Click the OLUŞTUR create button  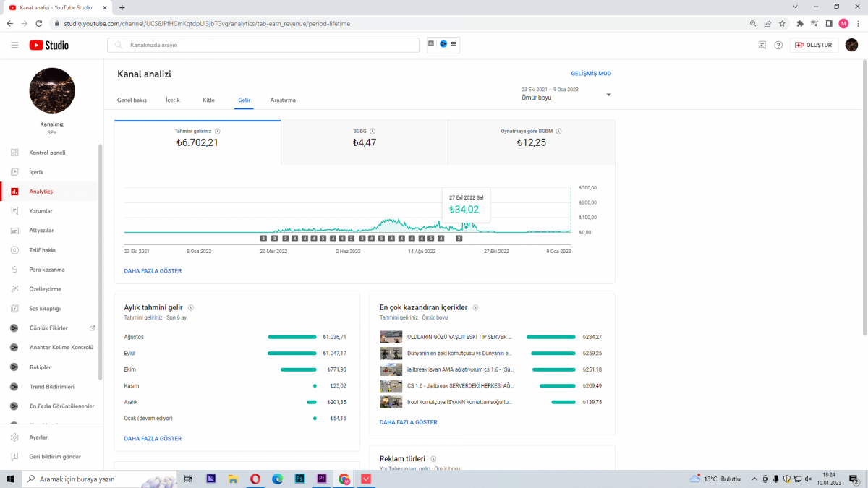814,45
